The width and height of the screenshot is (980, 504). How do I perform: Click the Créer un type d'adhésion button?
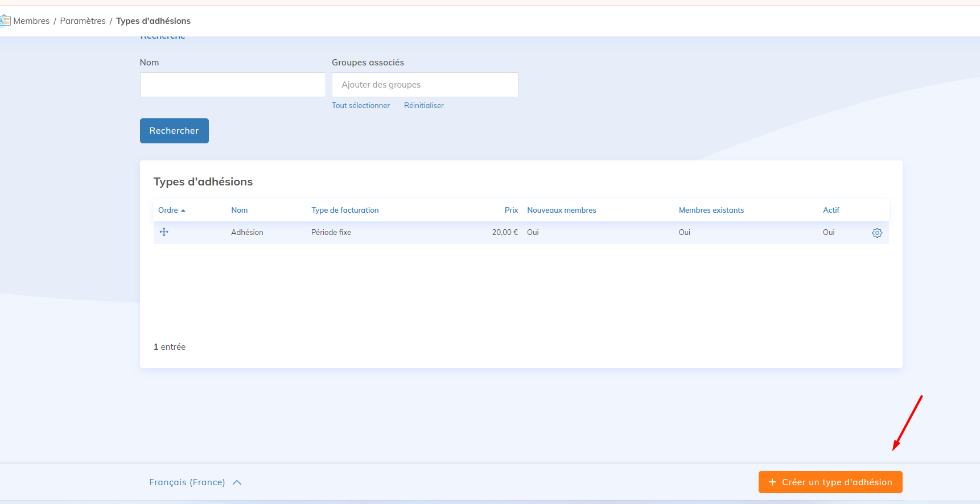(830, 482)
